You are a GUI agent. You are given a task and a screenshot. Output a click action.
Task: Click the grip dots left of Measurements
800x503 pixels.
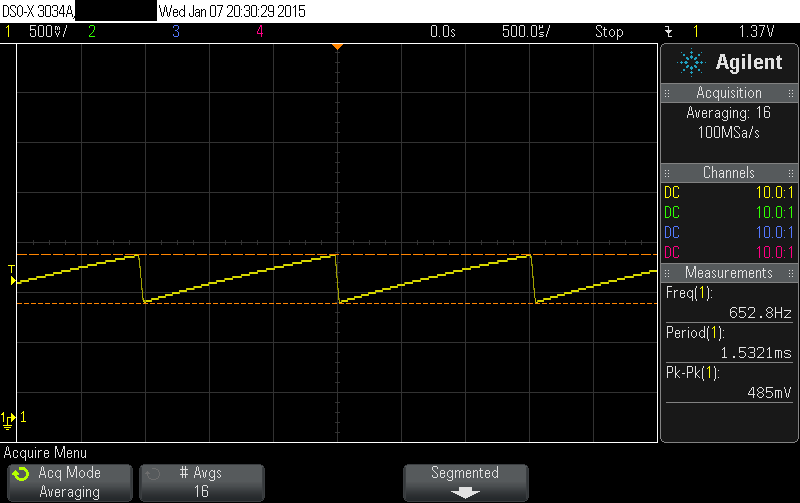point(667,273)
